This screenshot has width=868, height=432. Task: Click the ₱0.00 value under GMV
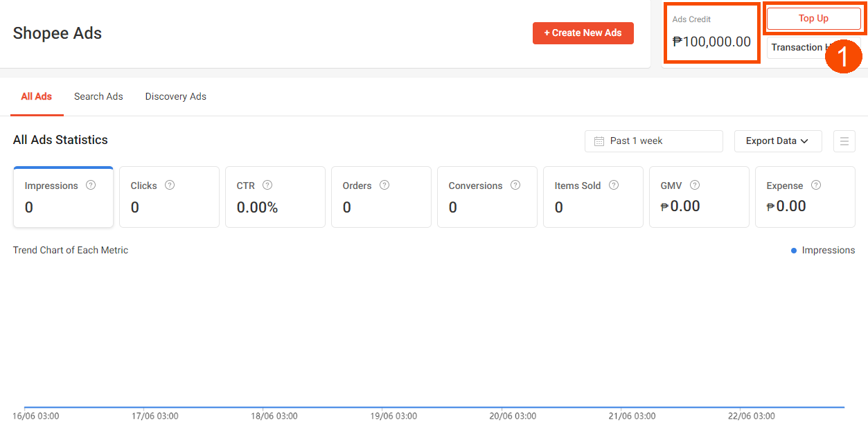[x=680, y=206]
